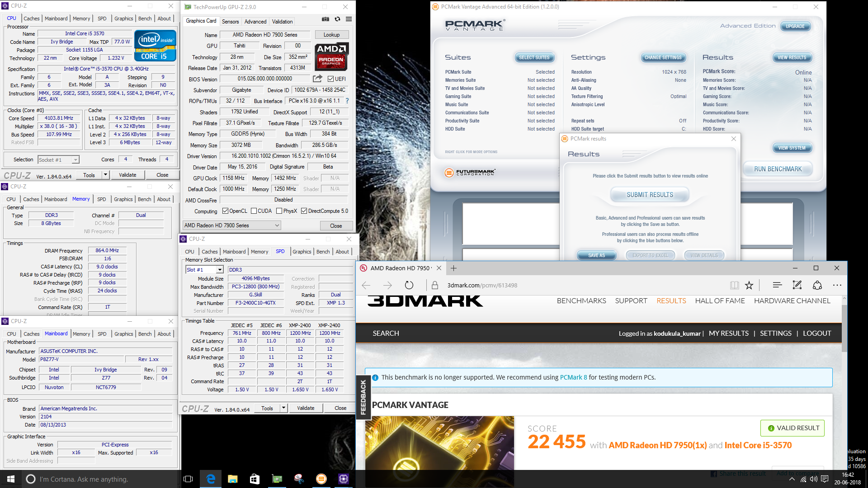Open Slot #1 memory slot dropdown
868x488 pixels.
pyautogui.click(x=205, y=270)
